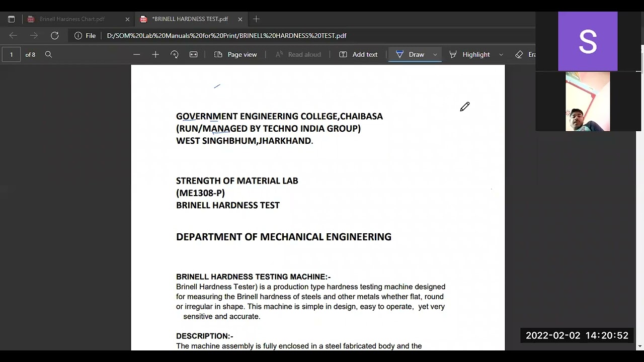Close the BRINELL HARDNESS TEST.pdf tab

[240, 19]
